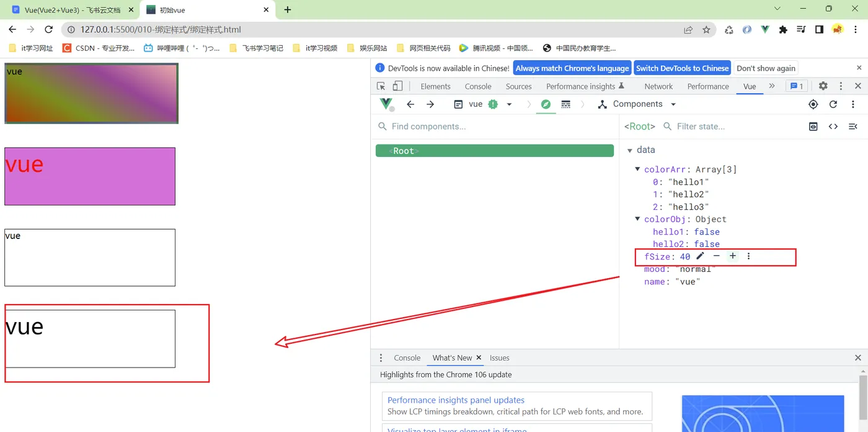The width and height of the screenshot is (868, 432).
Task: Click Switch DevTools to Chinese button
Action: [x=683, y=68]
